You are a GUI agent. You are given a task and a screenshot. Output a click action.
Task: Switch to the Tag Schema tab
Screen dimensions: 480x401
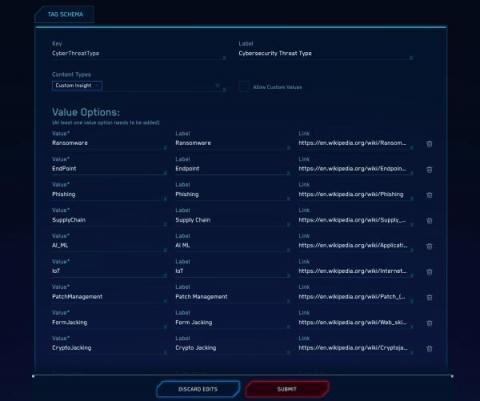(65, 14)
